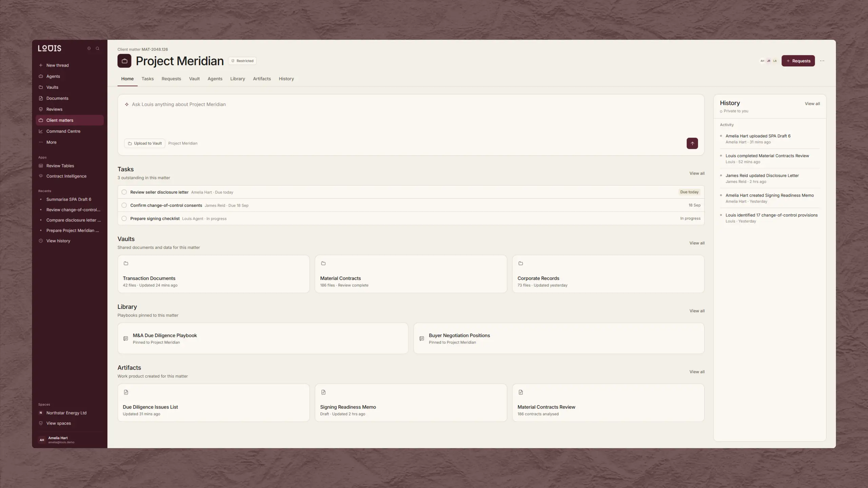Image resolution: width=868 pixels, height=488 pixels.
Task: Mark Review seller disclosure letter task complete
Action: 124,192
